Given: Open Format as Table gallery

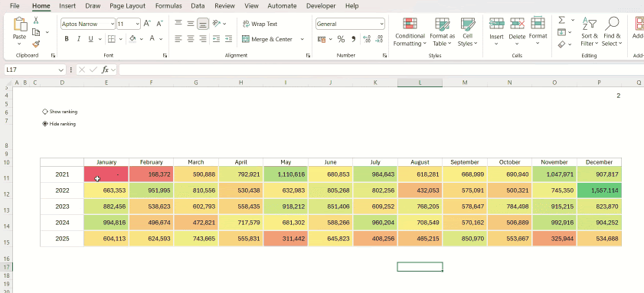Looking at the screenshot, I should [x=443, y=32].
